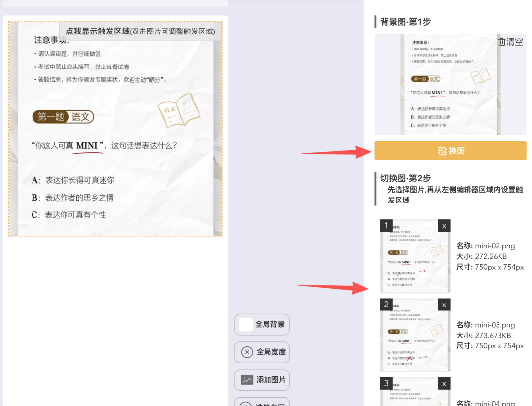Click the trash icon next to 清空

point(501,42)
